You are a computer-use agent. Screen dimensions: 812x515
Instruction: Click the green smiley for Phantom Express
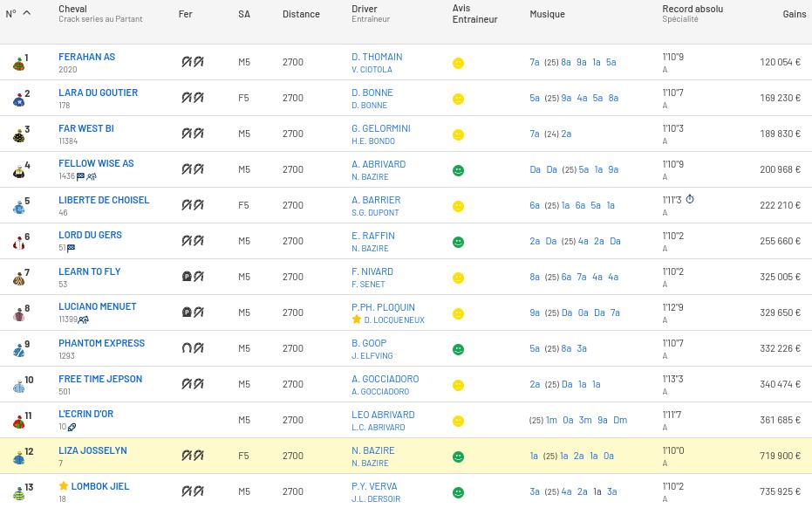458,349
